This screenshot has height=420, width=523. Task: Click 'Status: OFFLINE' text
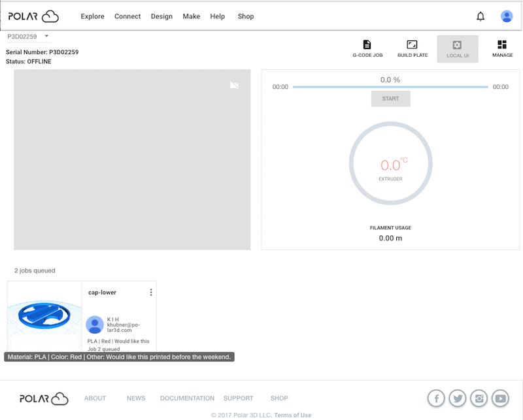point(28,61)
